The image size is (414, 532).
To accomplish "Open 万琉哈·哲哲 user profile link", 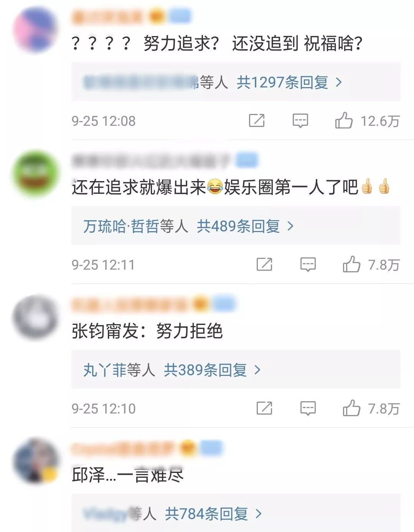I will 121,226.
